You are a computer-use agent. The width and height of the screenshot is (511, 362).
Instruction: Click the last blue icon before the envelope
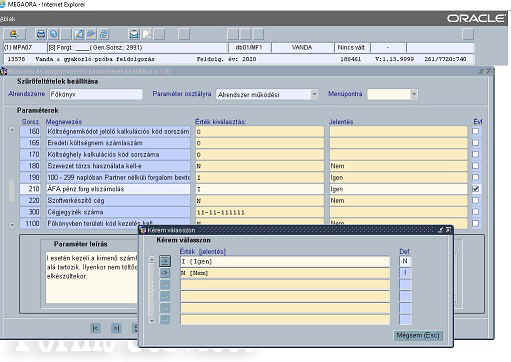coord(104,34)
